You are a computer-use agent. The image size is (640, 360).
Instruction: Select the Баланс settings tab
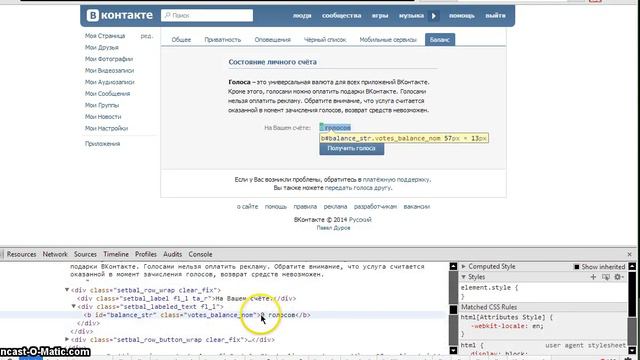pyautogui.click(x=440, y=40)
